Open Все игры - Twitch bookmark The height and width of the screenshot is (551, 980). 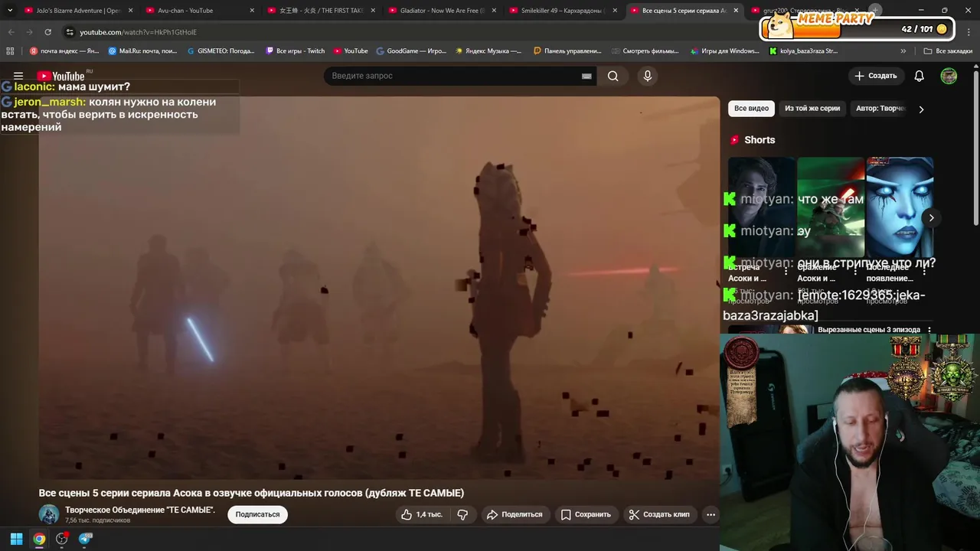coord(296,51)
